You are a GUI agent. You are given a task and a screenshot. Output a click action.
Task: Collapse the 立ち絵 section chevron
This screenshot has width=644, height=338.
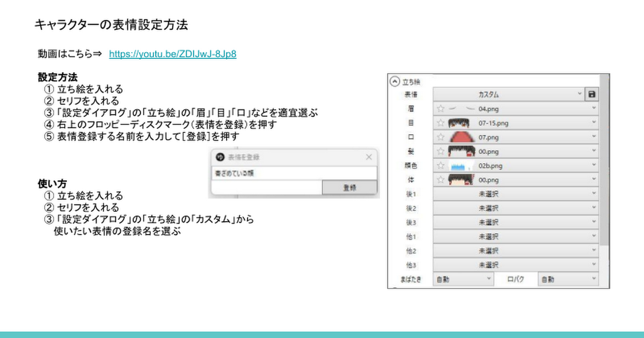(x=394, y=82)
